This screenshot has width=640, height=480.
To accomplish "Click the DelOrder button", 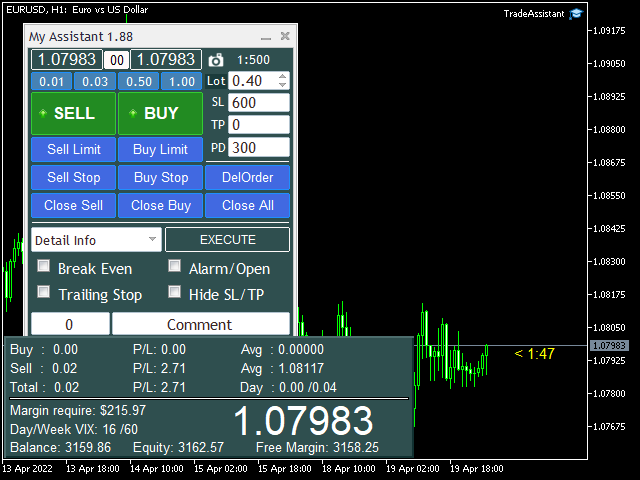I will pyautogui.click(x=248, y=178).
